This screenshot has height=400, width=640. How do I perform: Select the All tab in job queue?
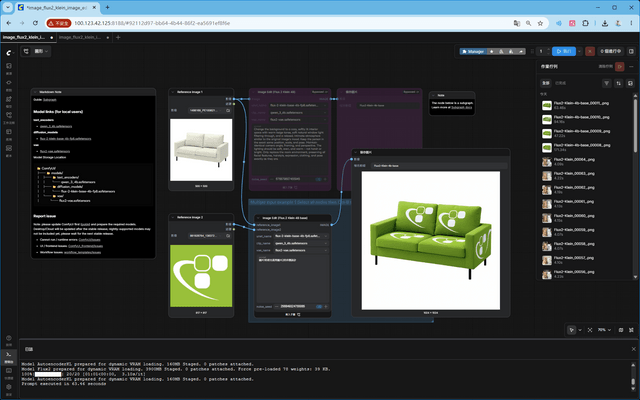[546, 83]
